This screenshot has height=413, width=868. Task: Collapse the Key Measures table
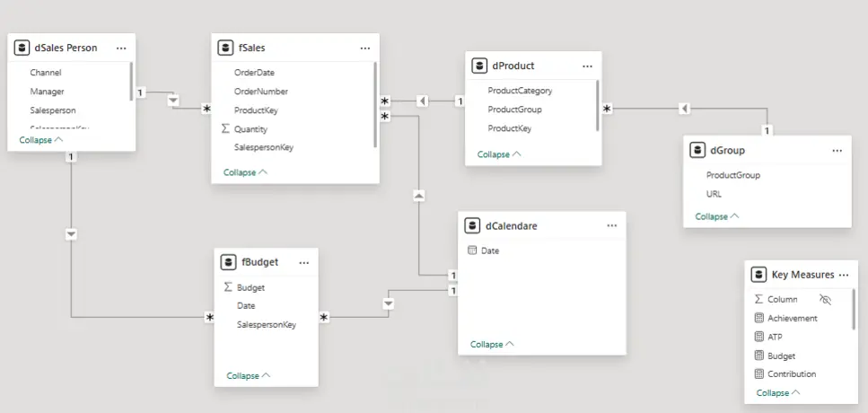[777, 393]
